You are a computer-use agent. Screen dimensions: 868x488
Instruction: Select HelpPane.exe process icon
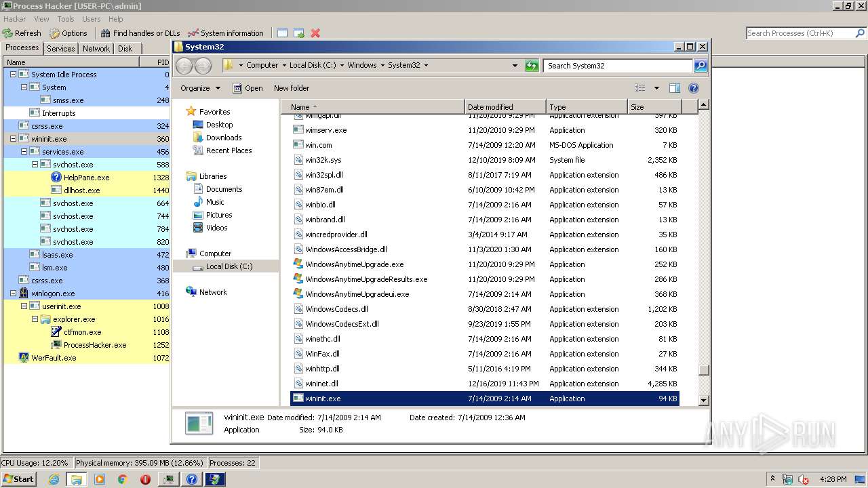pos(56,178)
